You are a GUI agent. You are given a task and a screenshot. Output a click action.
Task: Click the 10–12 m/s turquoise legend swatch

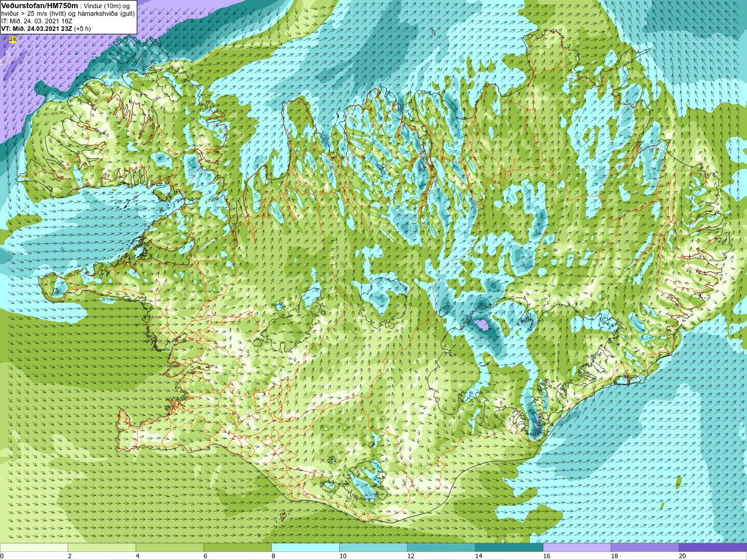[x=373, y=548]
